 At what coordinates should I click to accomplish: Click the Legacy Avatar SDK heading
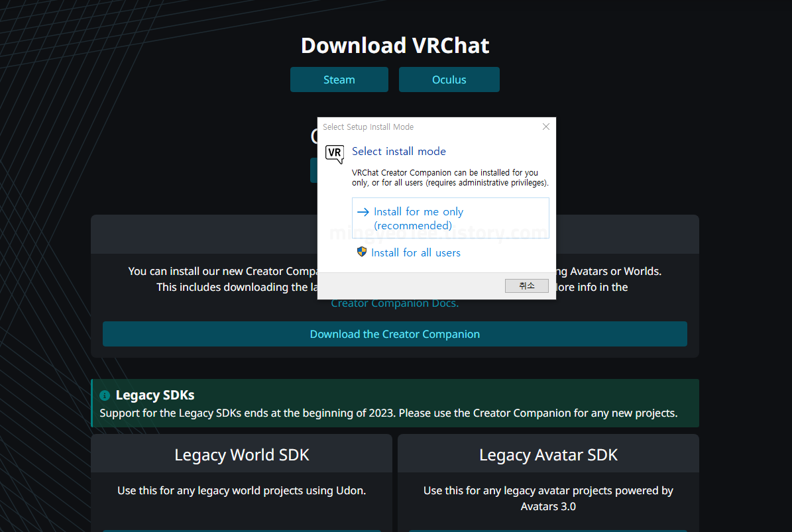click(548, 454)
